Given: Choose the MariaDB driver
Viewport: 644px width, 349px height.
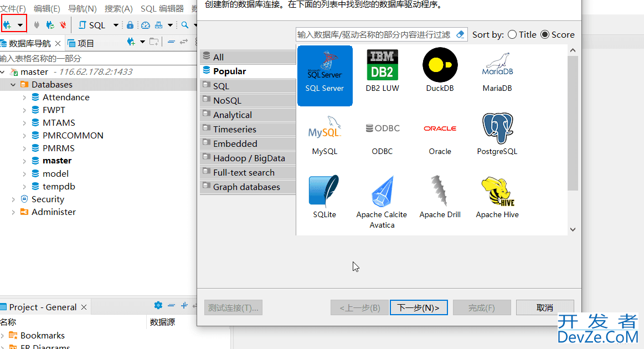Looking at the screenshot, I should [x=497, y=71].
